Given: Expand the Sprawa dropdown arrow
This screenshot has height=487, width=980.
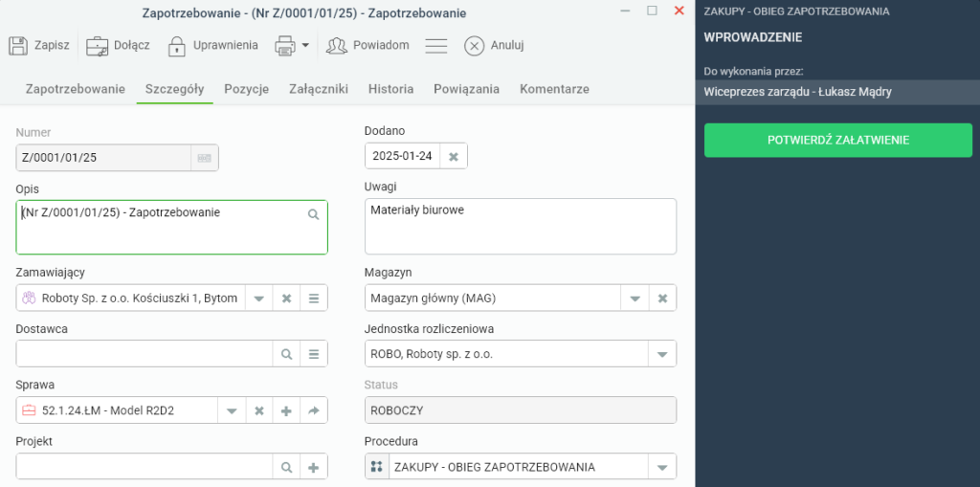Looking at the screenshot, I should pos(232,410).
